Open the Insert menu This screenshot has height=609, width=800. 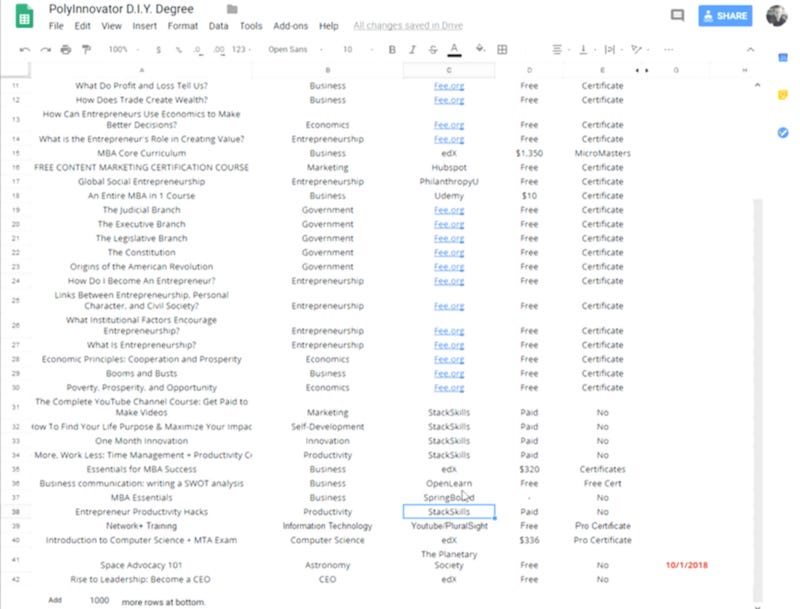click(144, 26)
